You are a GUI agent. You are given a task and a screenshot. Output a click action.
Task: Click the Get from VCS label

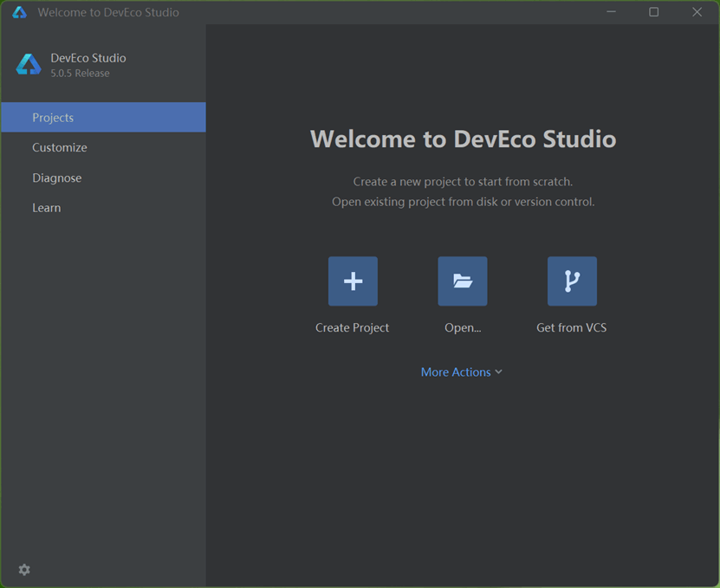pyautogui.click(x=572, y=327)
